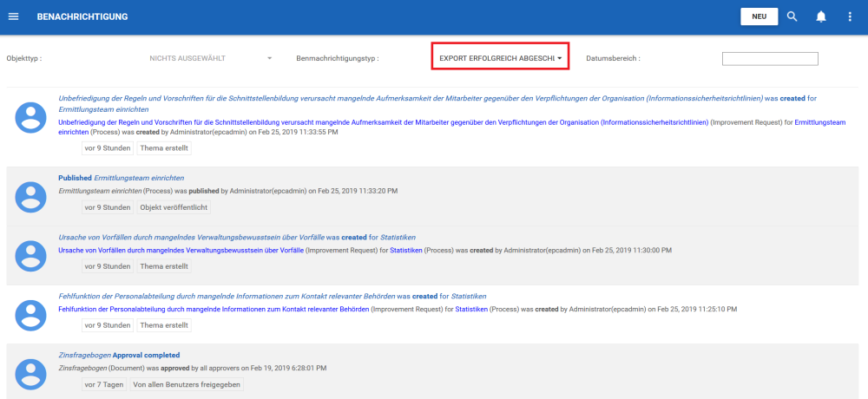Open italic title Fehlfunktion der Personalabteilung link
This screenshot has width=868, height=399.
coord(227,297)
